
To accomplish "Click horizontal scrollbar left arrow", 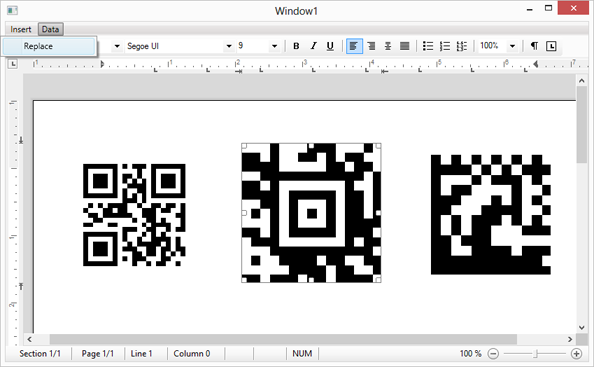I will pos(30,339).
